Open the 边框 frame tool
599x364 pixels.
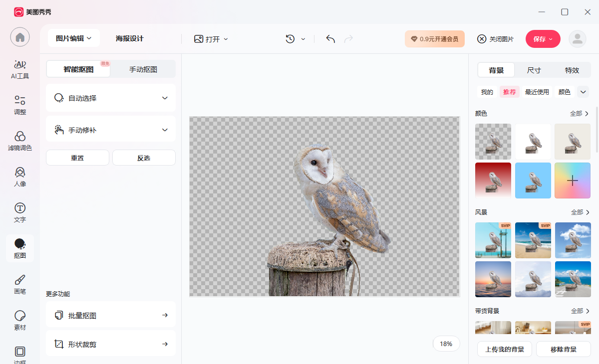click(x=20, y=355)
